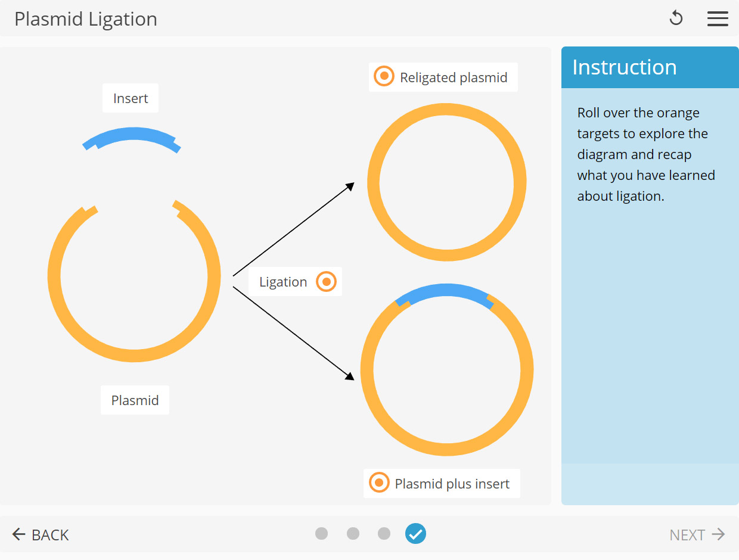
Task: Click the orange target beside Religated plasmid
Action: [383, 76]
